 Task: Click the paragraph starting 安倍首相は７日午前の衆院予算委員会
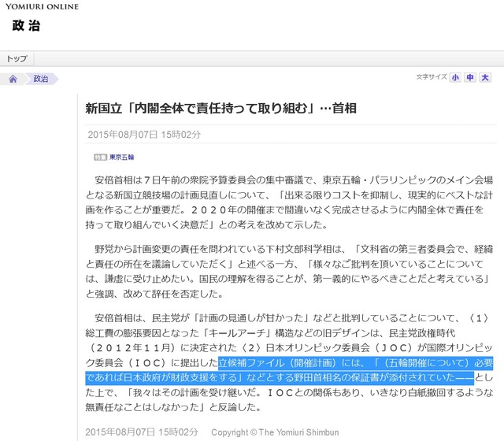289,202
